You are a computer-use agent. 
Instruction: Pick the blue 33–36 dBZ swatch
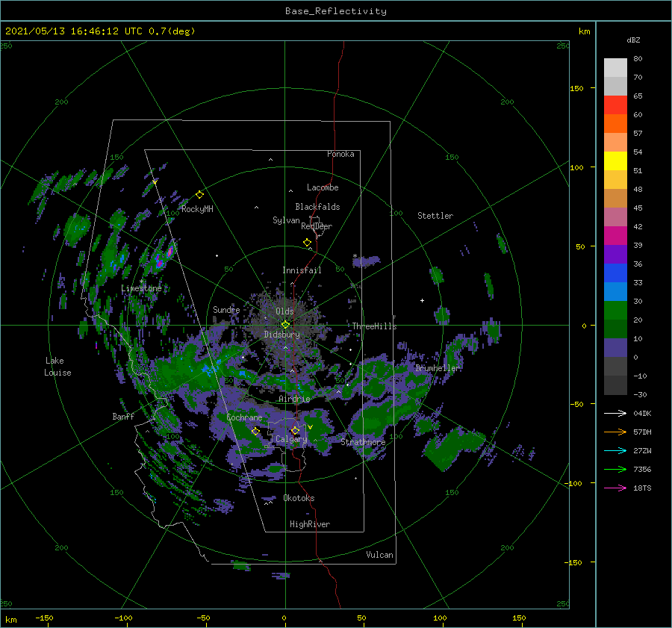(615, 273)
